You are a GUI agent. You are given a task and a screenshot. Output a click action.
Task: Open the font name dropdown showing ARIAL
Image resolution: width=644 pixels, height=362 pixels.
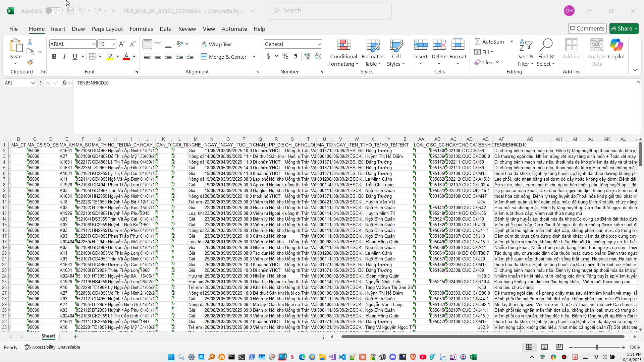point(94,44)
